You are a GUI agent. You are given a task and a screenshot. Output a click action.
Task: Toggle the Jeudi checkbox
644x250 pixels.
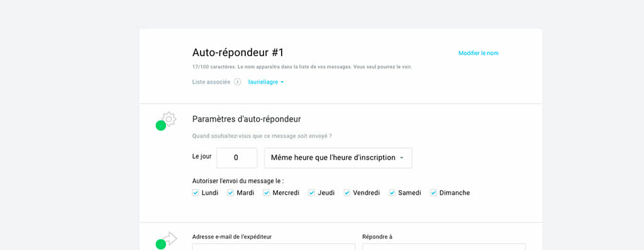point(312,193)
